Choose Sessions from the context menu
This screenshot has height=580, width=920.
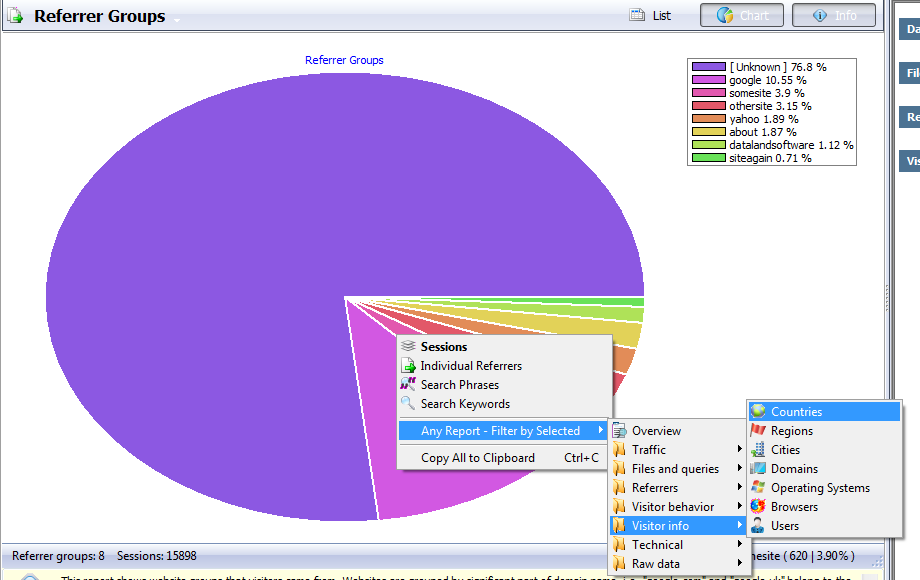coord(505,347)
